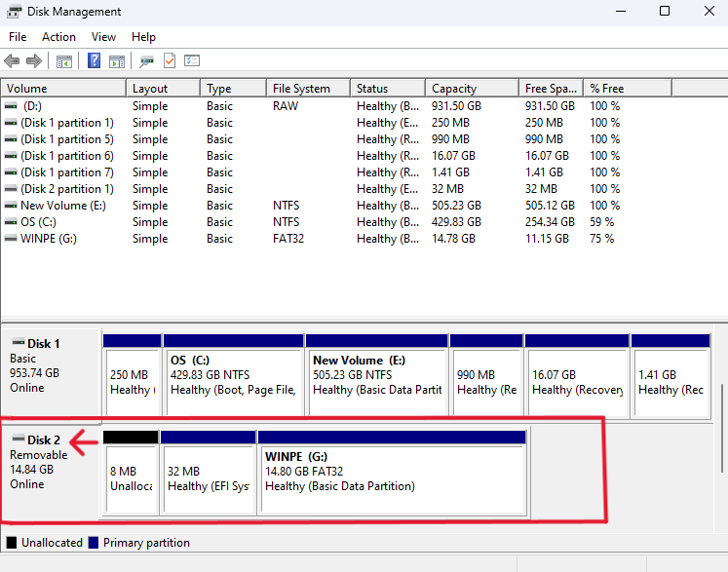Click the 8 MB Unallocated partition block
The height and width of the screenshot is (572, 728).
click(x=130, y=478)
